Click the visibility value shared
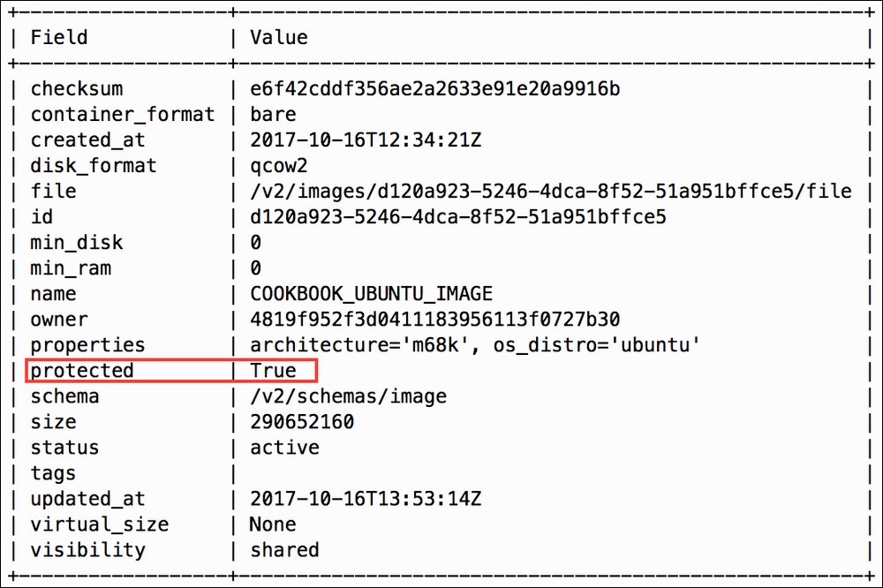 [284, 550]
